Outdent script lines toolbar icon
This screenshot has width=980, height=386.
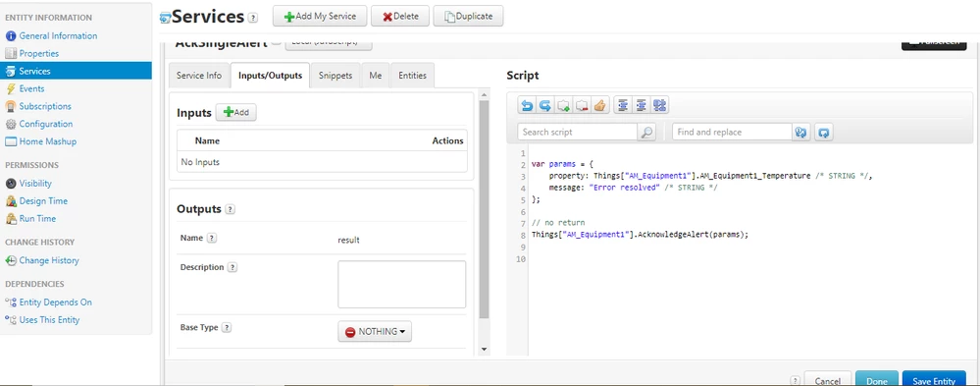pyautogui.click(x=623, y=106)
